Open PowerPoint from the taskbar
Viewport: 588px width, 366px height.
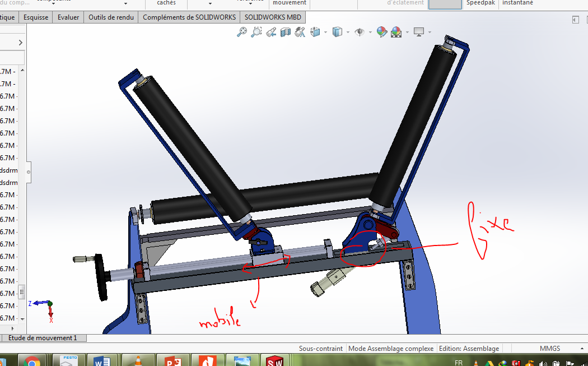pyautogui.click(x=172, y=361)
